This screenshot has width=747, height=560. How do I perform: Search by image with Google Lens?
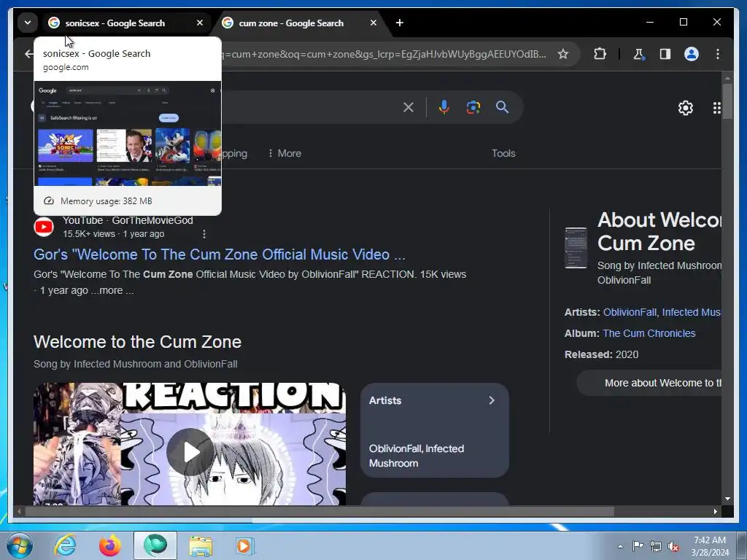click(473, 107)
